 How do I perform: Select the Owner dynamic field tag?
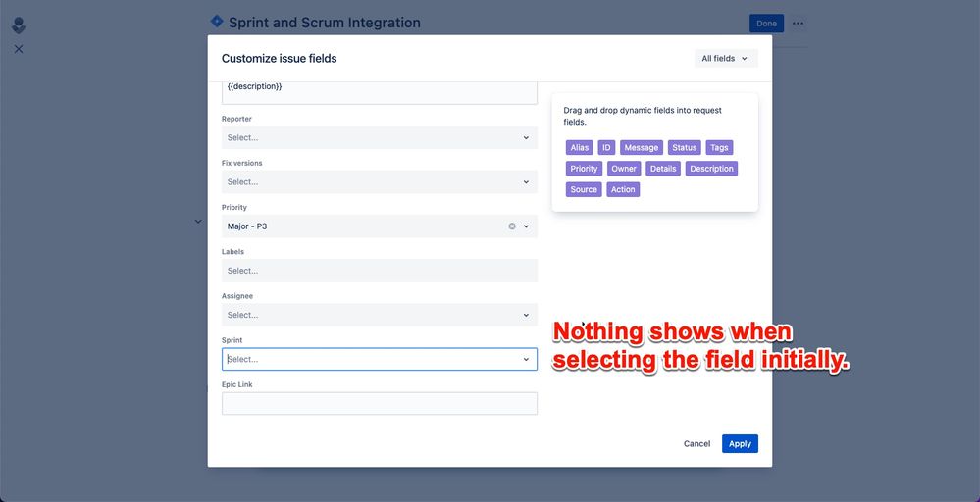(624, 169)
